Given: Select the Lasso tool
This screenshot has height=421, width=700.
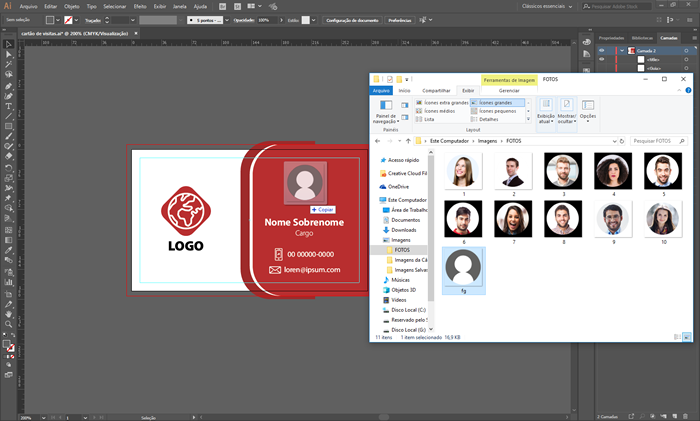Looking at the screenshot, I should click(8, 75).
